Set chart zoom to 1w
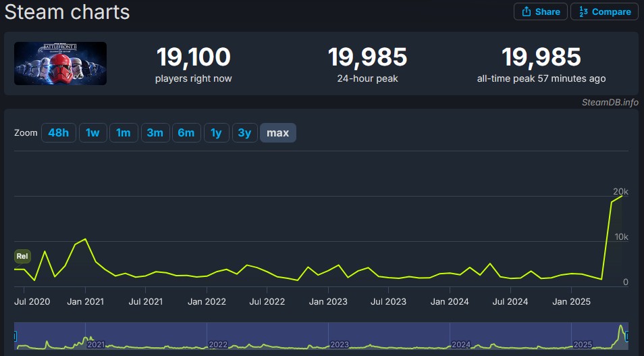 click(x=93, y=133)
